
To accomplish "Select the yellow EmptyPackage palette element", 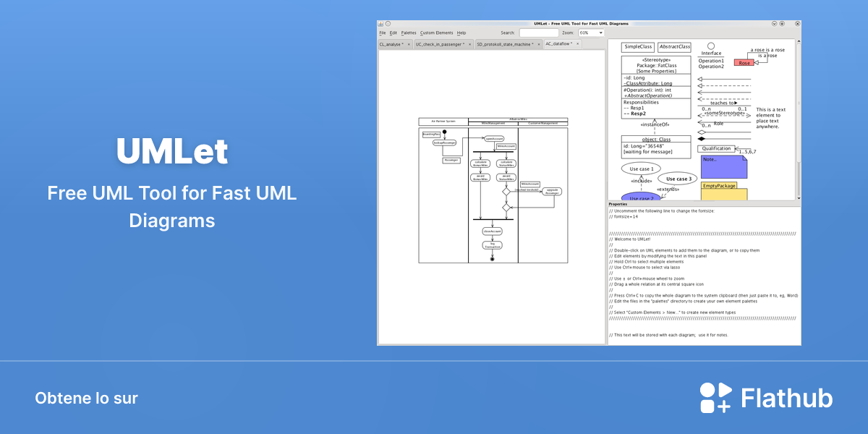I will pyautogui.click(x=723, y=191).
